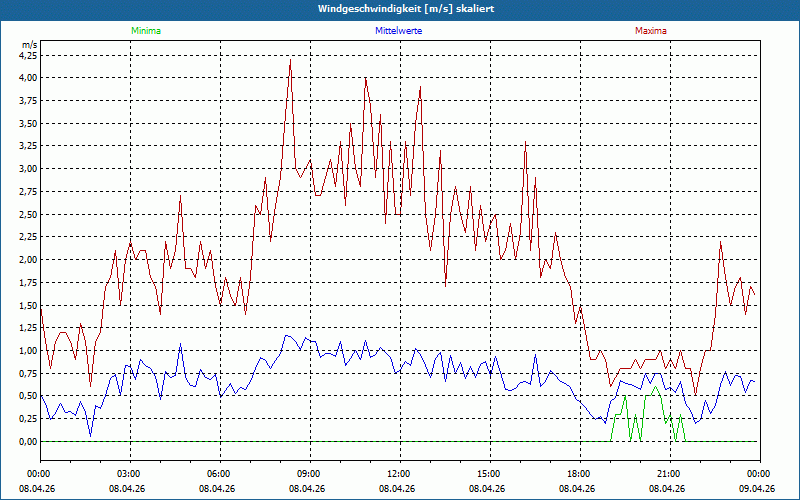Screen dimensions: 800x500
Task: Click the 1,25 y-axis value
Action: coord(29,328)
